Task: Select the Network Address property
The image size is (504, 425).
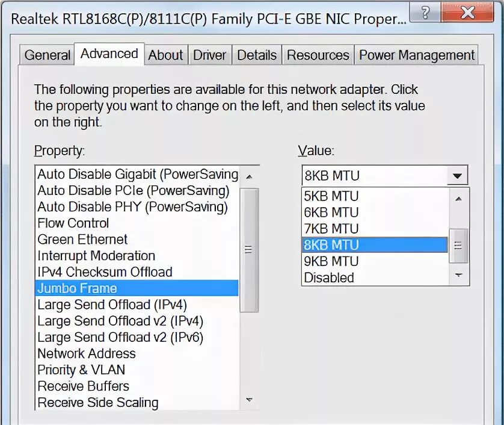Action: click(137, 354)
